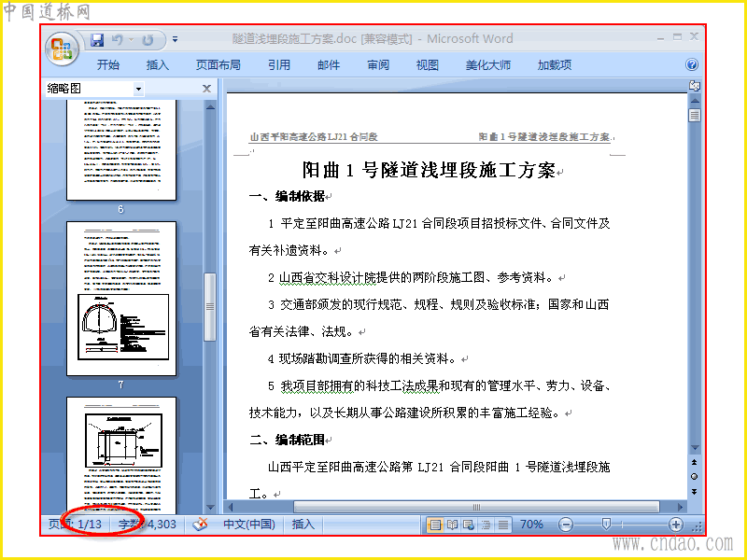
Task: Switch to the 审阅 ribbon tab
Action: tap(378, 64)
